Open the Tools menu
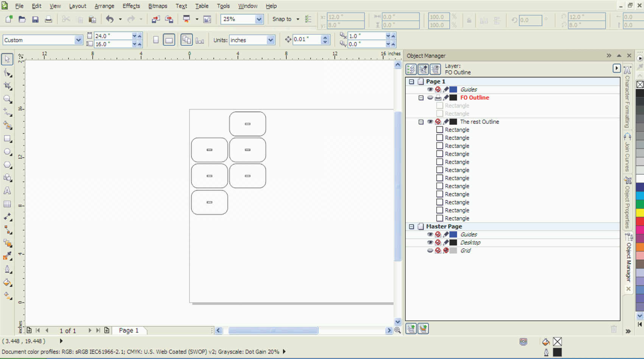 223,6
